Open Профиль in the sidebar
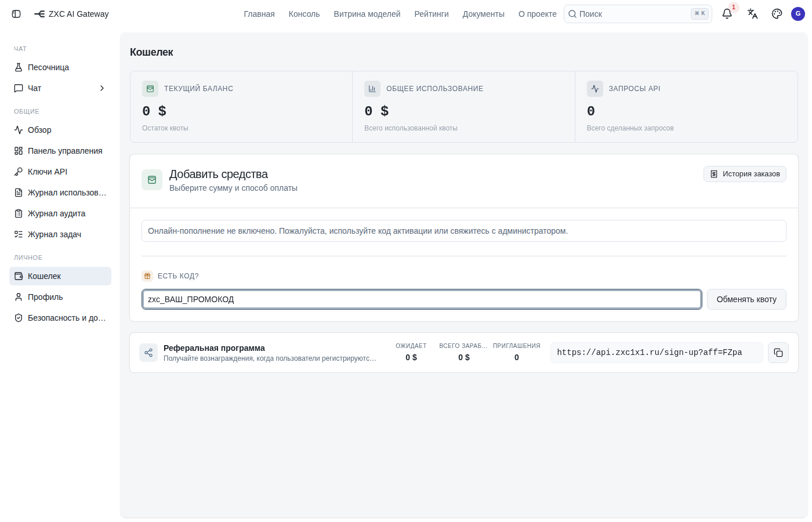 (60, 297)
